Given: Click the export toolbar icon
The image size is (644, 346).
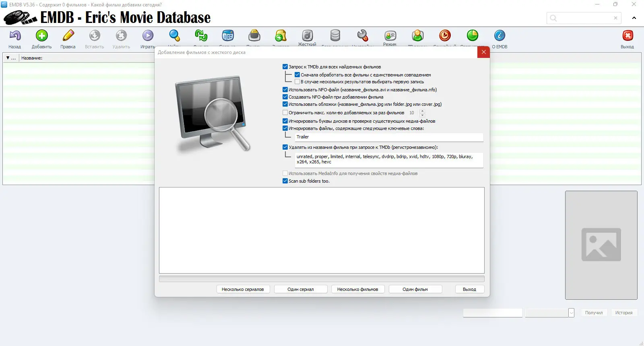Looking at the screenshot, I should click(281, 36).
